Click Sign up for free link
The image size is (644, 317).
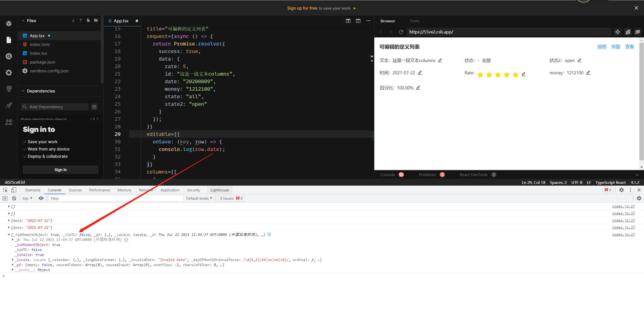coord(302,8)
